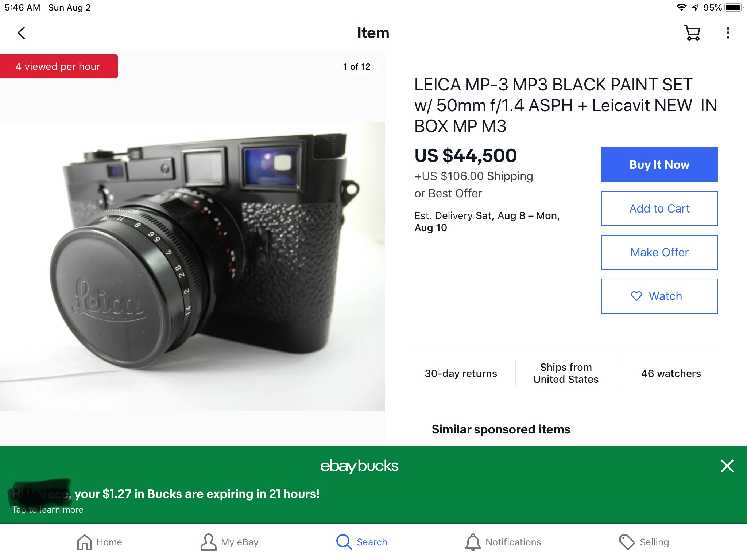Tap the back arrow icon
The height and width of the screenshot is (560, 747).
tap(22, 33)
